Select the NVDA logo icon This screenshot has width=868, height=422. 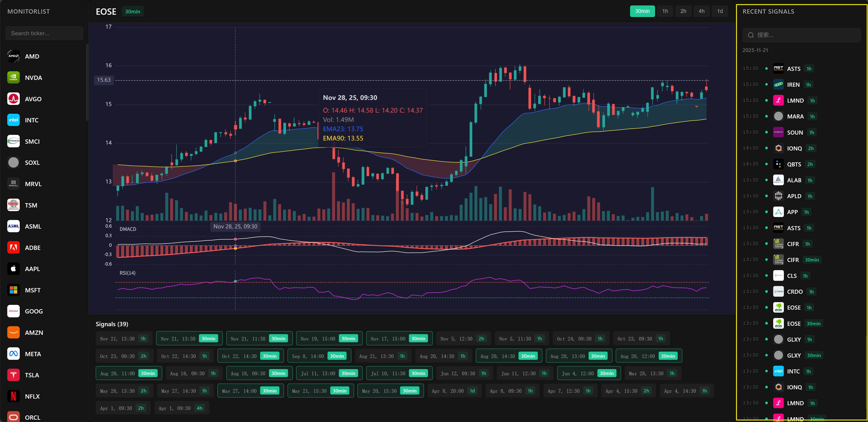13,78
